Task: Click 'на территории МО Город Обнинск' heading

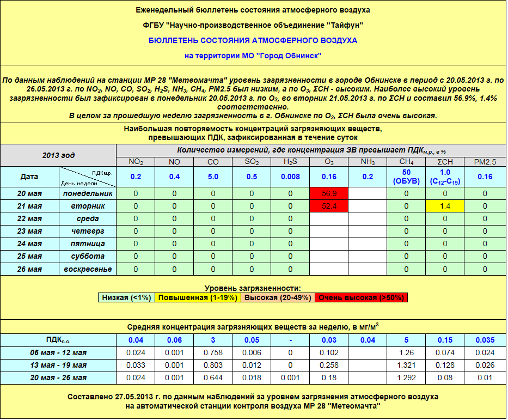Action: pyautogui.click(x=253, y=56)
